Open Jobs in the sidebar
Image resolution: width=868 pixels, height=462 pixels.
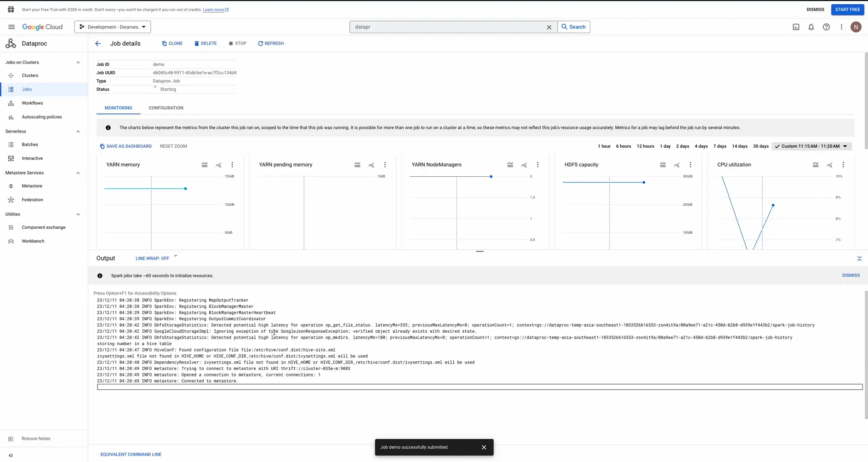click(44, 89)
